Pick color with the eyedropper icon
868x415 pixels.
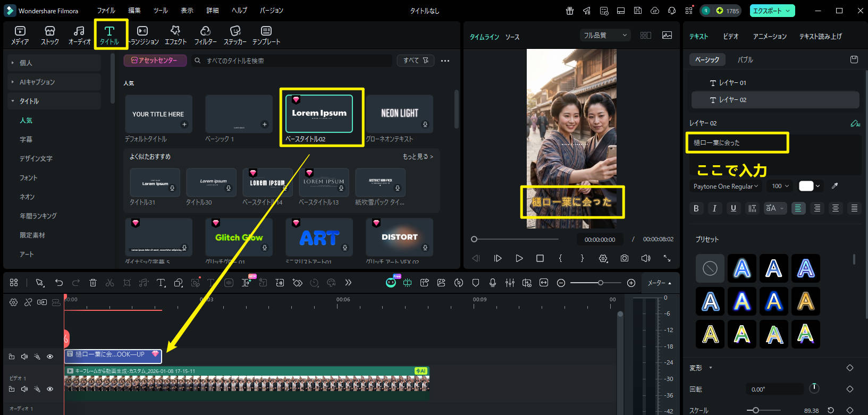pyautogui.click(x=835, y=186)
